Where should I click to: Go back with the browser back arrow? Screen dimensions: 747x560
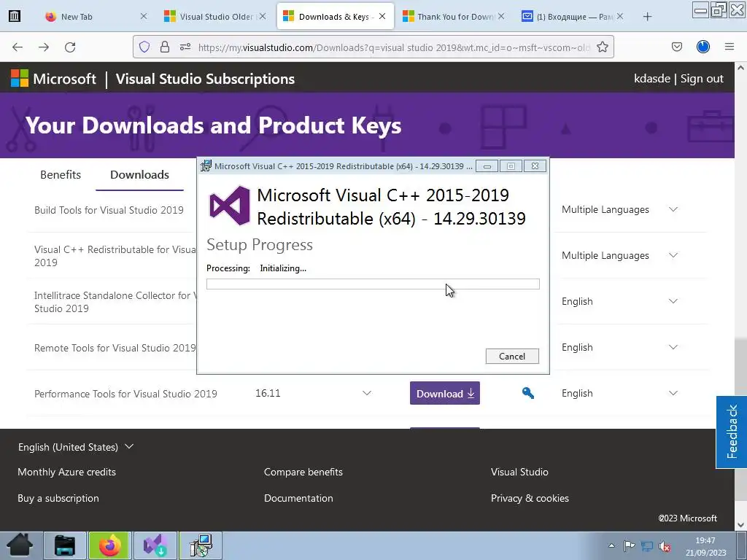point(18,47)
